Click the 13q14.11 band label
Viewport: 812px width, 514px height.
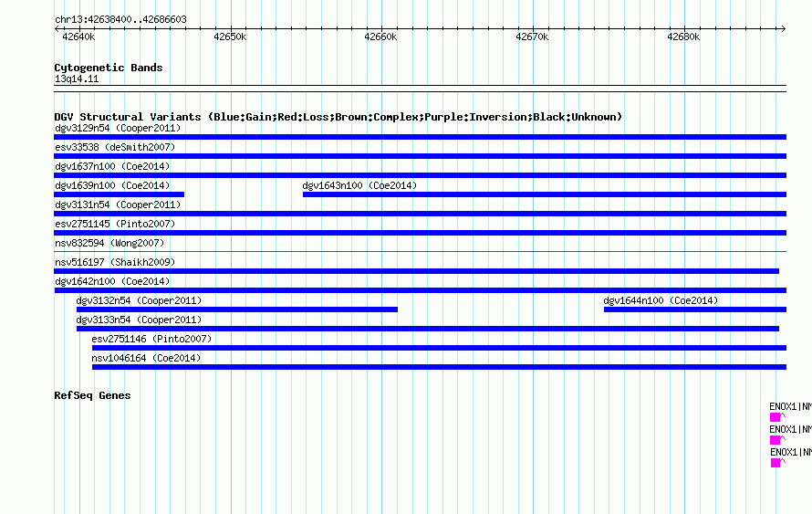(x=77, y=79)
